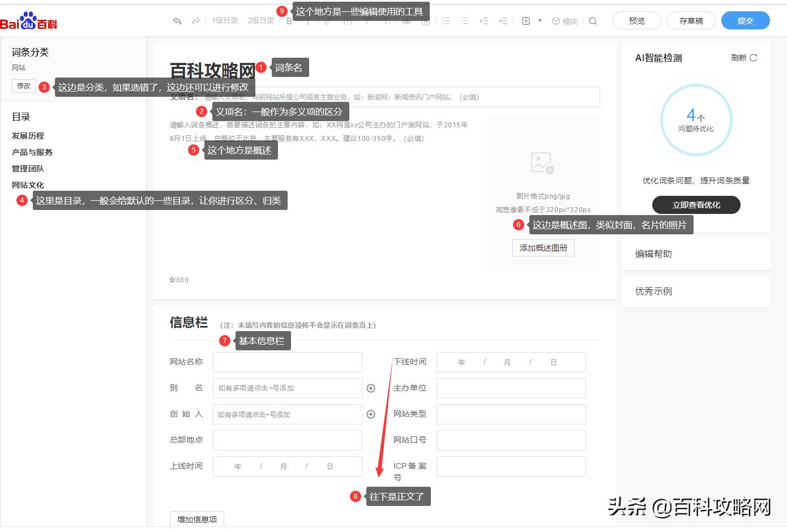Apply numbered list formatting
The image size is (787, 532).
(465, 20)
